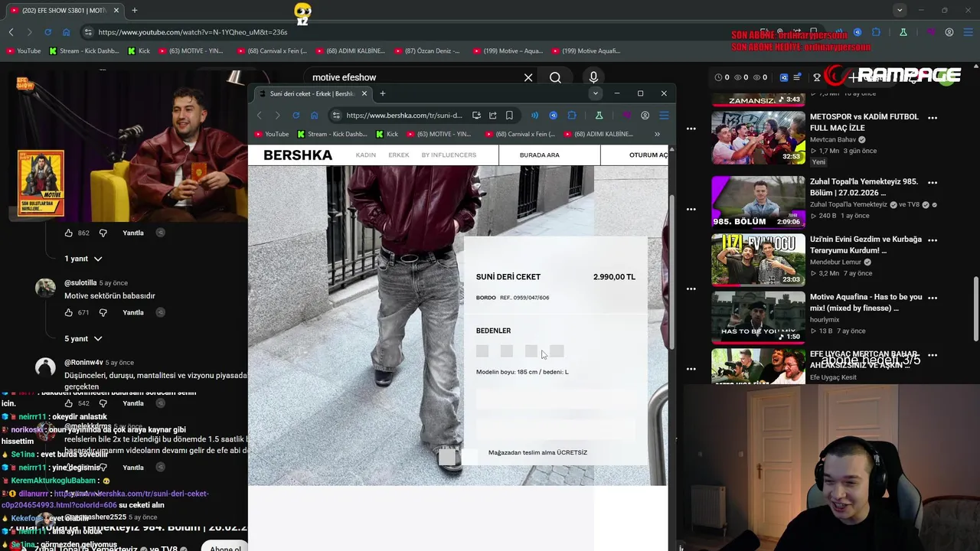Open extensions puzzle icon in Bershka window
Viewport: 980px width, 551px height.
point(572,116)
